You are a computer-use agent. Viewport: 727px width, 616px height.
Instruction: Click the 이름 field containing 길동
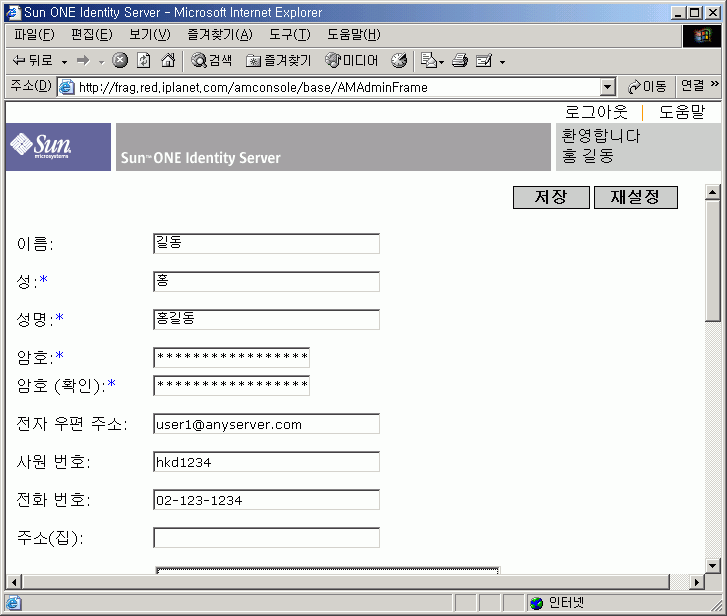(x=266, y=244)
